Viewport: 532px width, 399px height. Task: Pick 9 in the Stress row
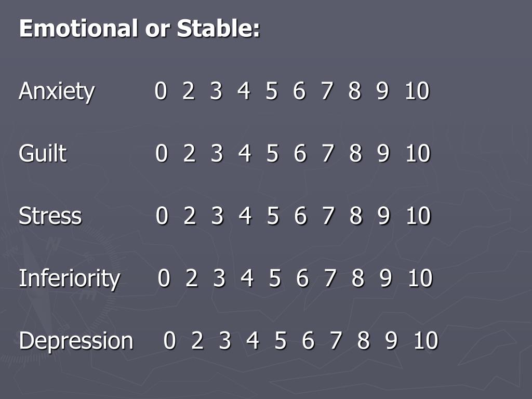pos(384,216)
